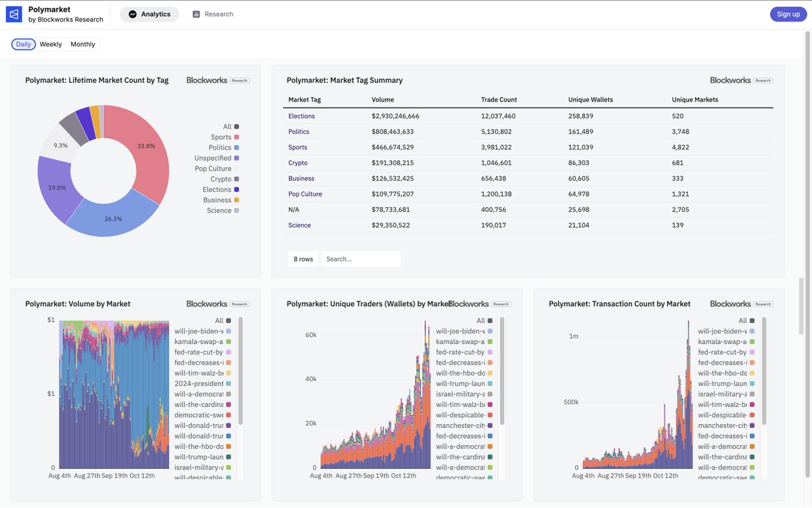Viewport: 812px width, 508px height.
Task: Toggle will-tim-walz in the Transaction Count legend
Action: (x=727, y=404)
